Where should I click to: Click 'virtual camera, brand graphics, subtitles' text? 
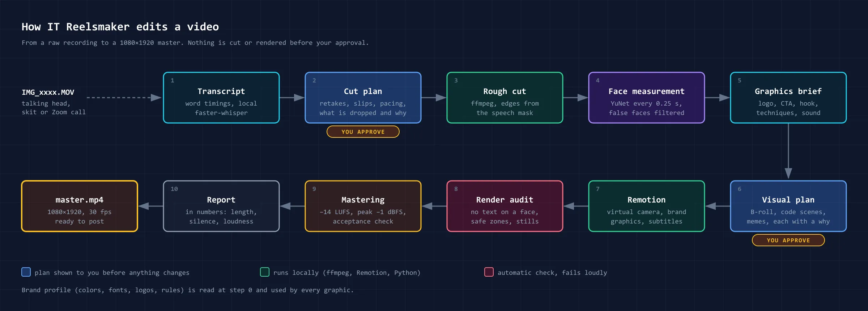(647, 217)
